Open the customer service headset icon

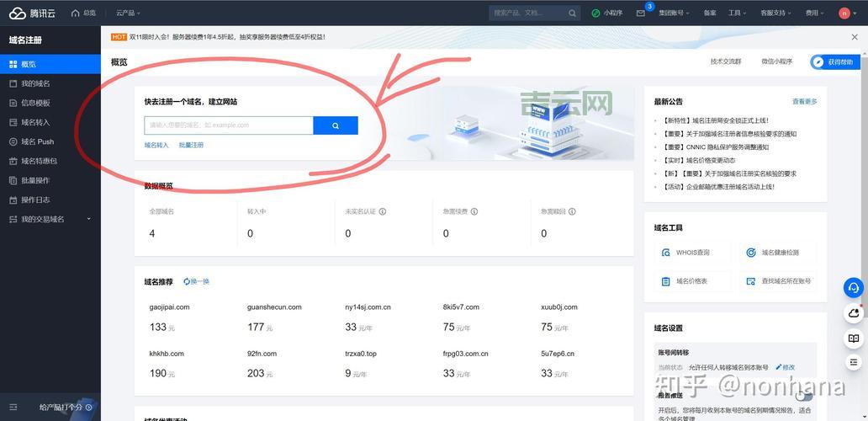[854, 287]
